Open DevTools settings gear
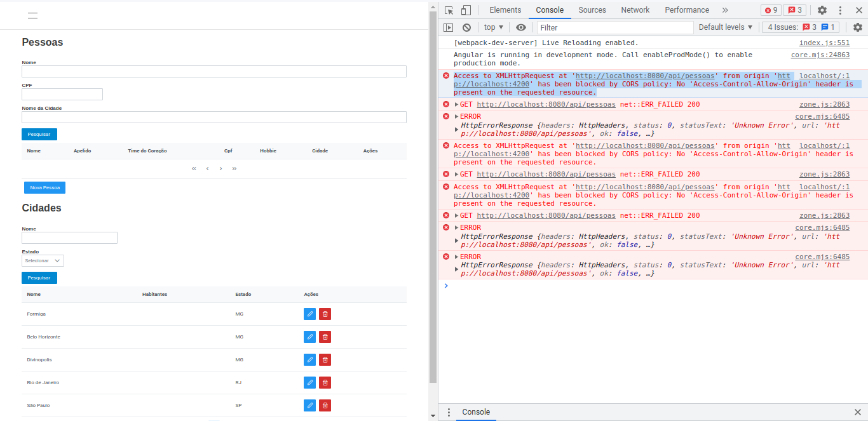 [x=822, y=10]
